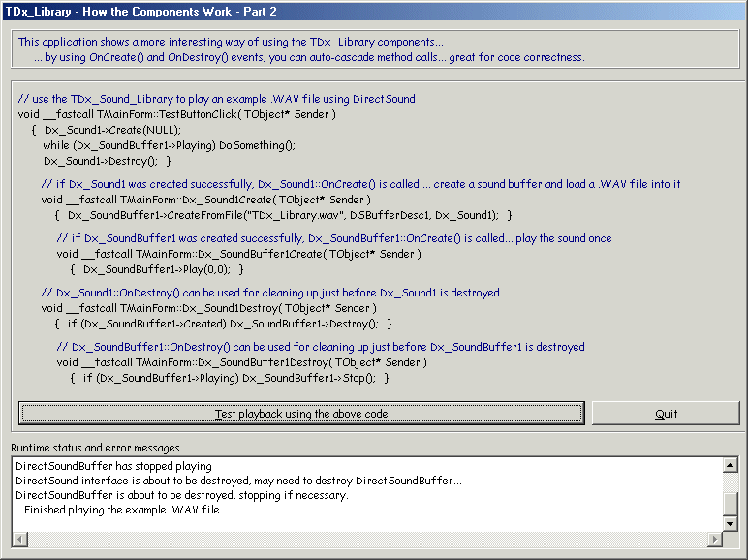Screen dimensions: 748x560
Task: Select the 'DirectSoundBuffer has stopped playing' log line
Action: click(x=113, y=467)
